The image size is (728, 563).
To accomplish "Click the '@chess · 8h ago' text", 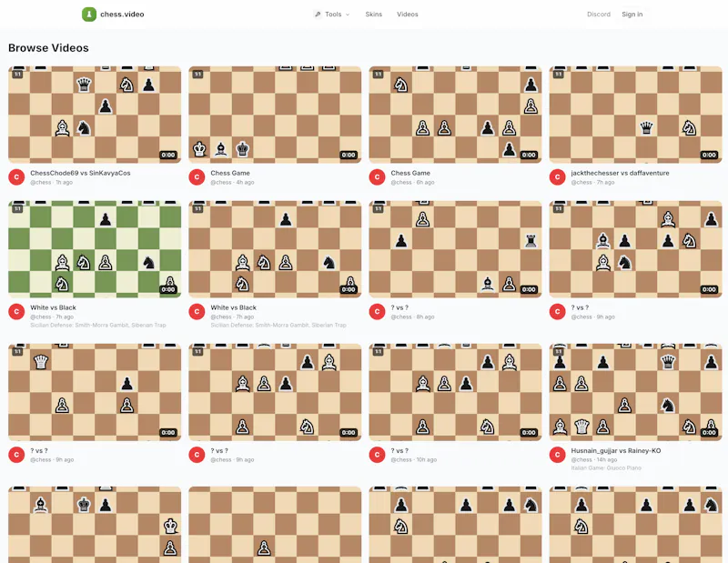I will coord(412,317).
